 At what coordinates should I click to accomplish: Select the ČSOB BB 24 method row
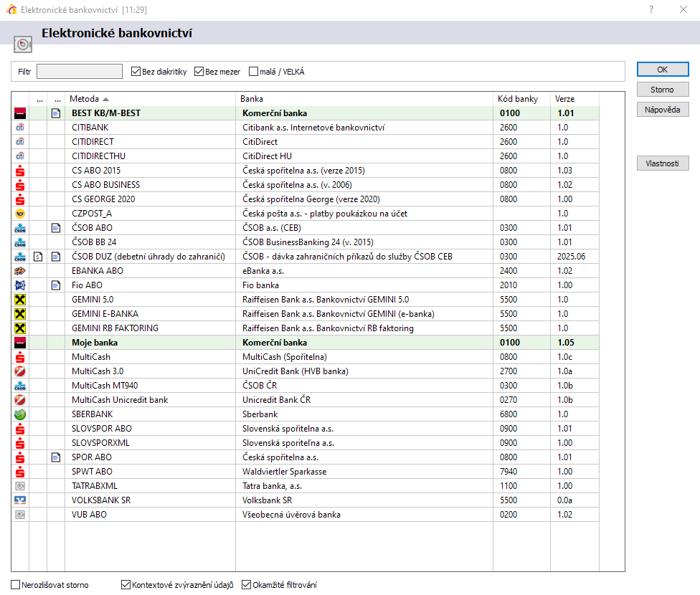pos(306,242)
